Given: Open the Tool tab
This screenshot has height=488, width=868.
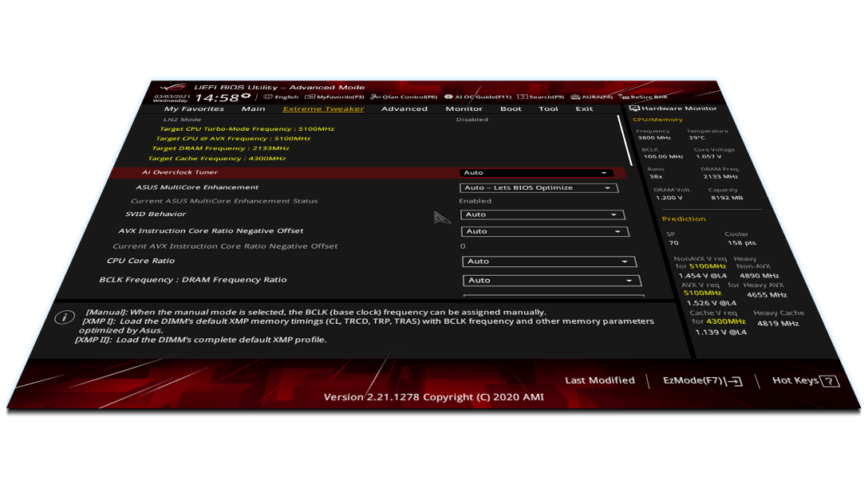Looking at the screenshot, I should 548,109.
